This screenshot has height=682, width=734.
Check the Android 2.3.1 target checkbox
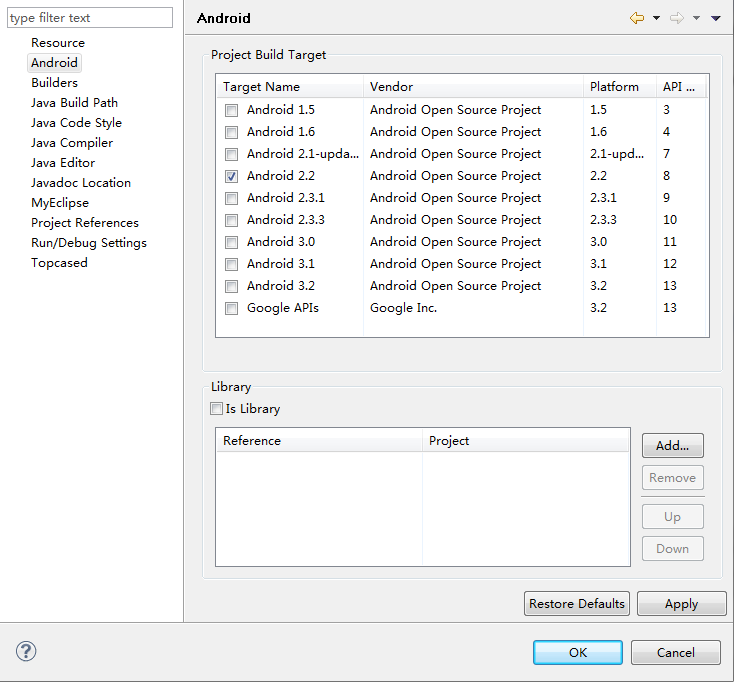click(x=231, y=198)
